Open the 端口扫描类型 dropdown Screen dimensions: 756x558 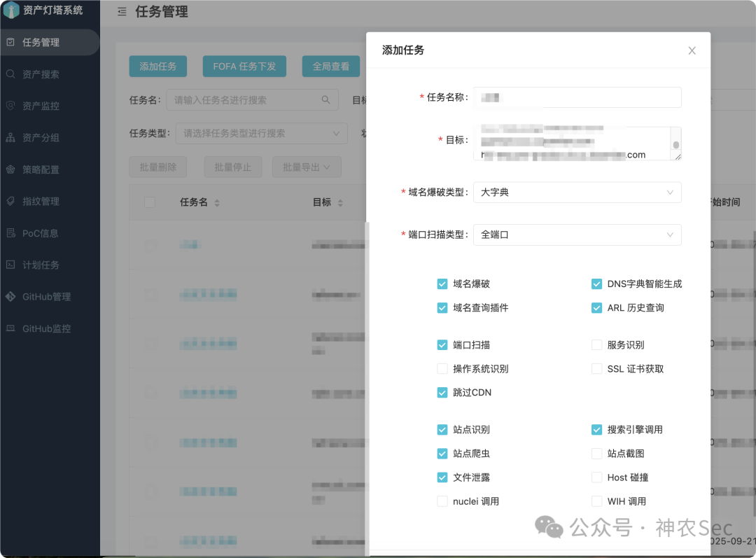coord(577,235)
